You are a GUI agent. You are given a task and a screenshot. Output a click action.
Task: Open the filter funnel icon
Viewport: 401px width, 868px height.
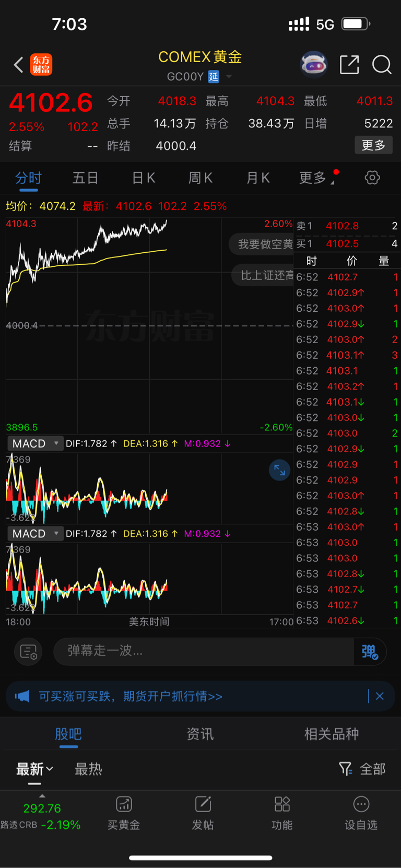[345, 769]
